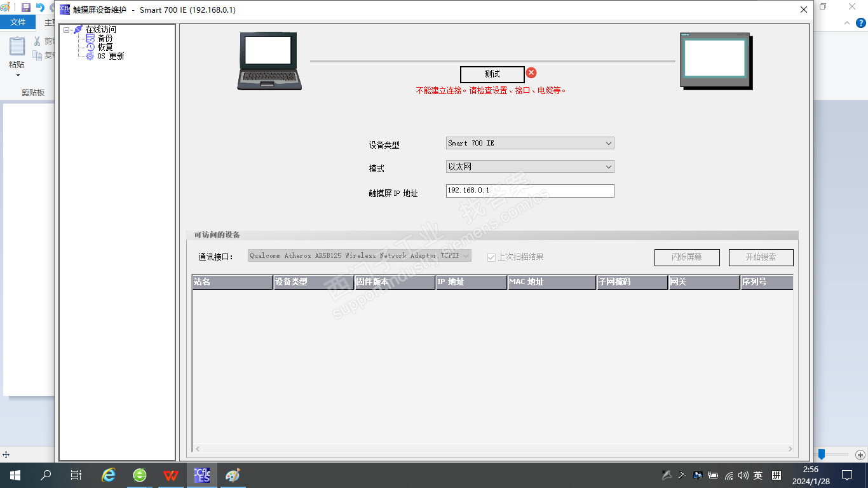This screenshot has width=868, height=488.
Task: Click the WinCC flexible icon in the title bar
Action: (65, 10)
